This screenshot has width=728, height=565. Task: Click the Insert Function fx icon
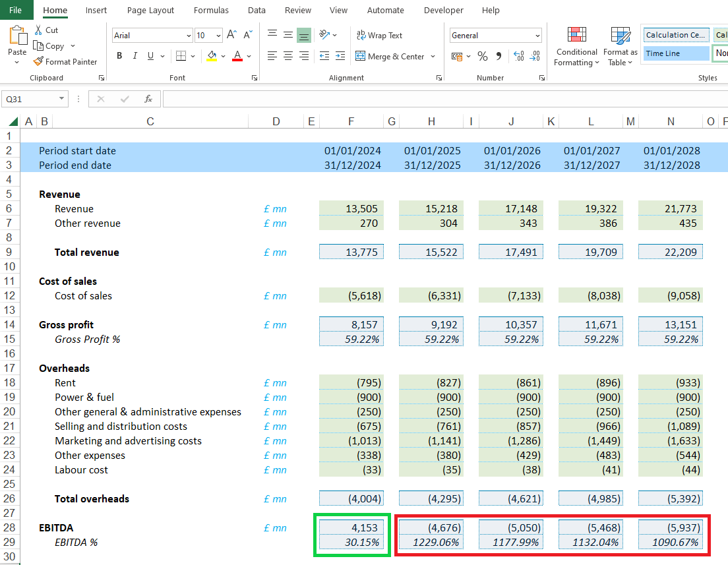148,99
